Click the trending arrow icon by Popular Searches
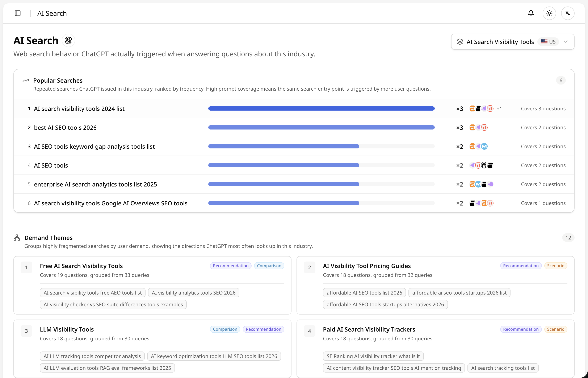Screen dimensions: 588x378 [x=26, y=81]
